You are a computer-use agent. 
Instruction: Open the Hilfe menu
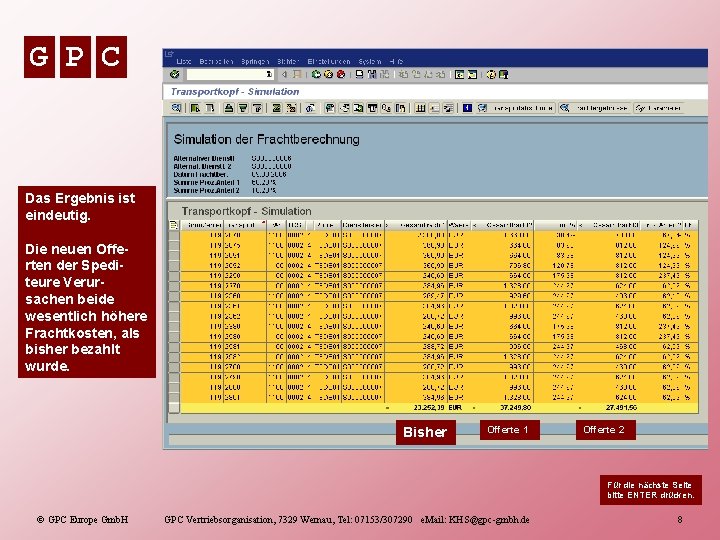click(396, 61)
